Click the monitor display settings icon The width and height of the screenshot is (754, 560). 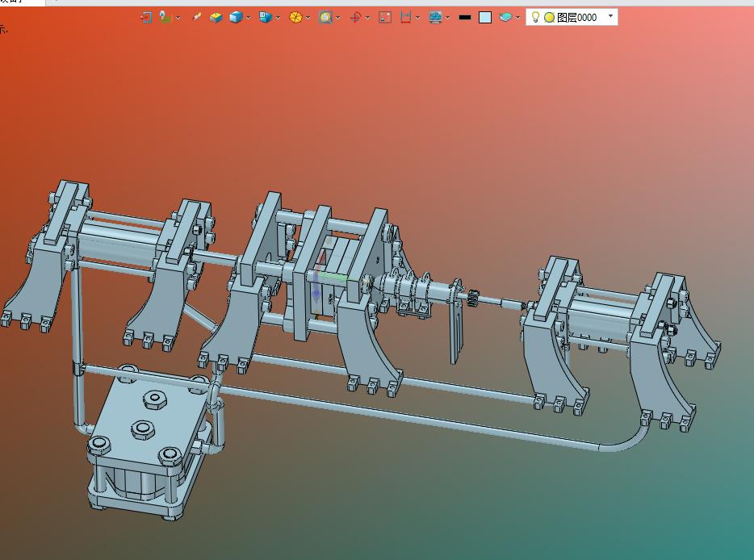click(435, 18)
